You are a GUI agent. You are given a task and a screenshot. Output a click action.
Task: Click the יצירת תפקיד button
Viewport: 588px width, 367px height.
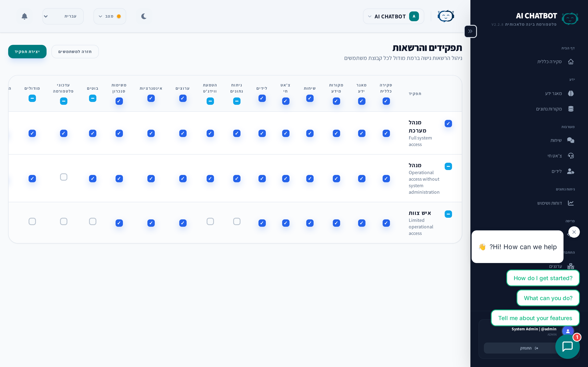[27, 51]
